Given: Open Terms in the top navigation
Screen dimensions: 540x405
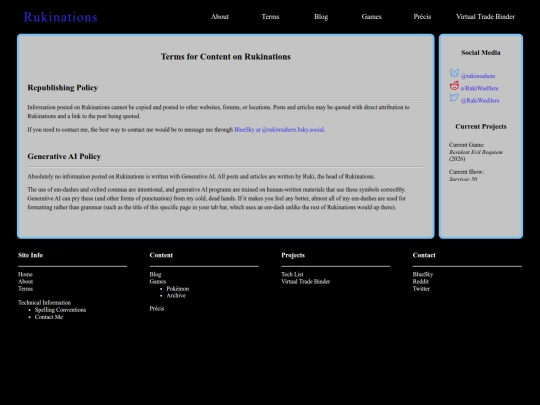Looking at the screenshot, I should (270, 17).
